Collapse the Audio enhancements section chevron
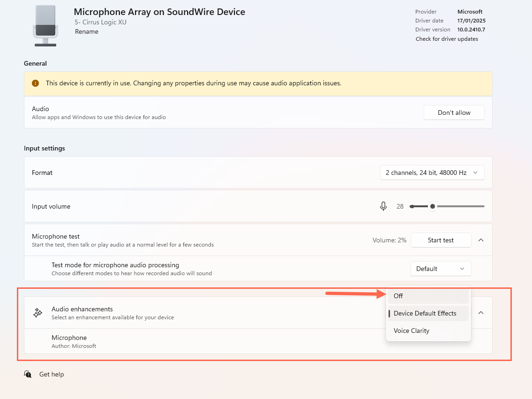The height and width of the screenshot is (399, 532). (481, 313)
